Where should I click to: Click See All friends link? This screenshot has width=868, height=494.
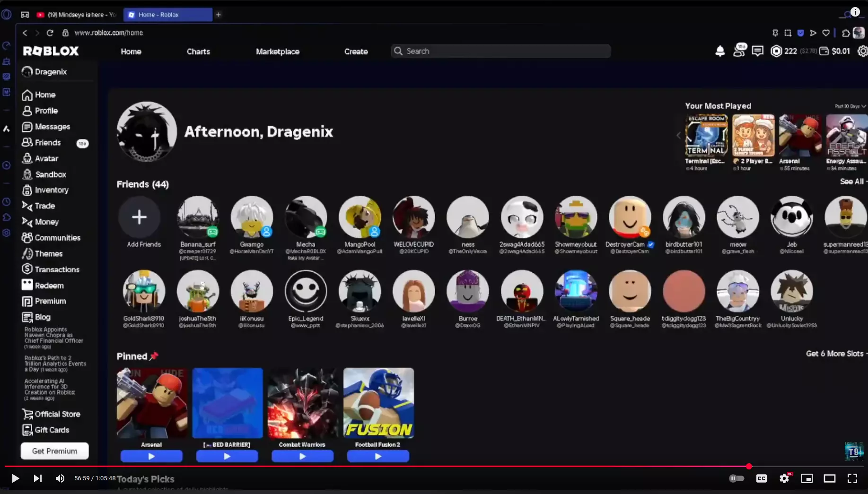[x=853, y=182]
